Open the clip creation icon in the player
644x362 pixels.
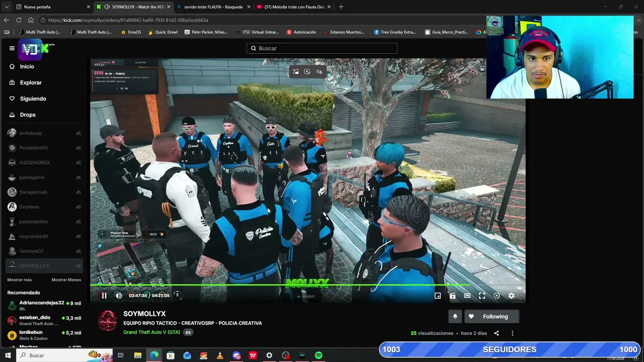tap(452, 296)
